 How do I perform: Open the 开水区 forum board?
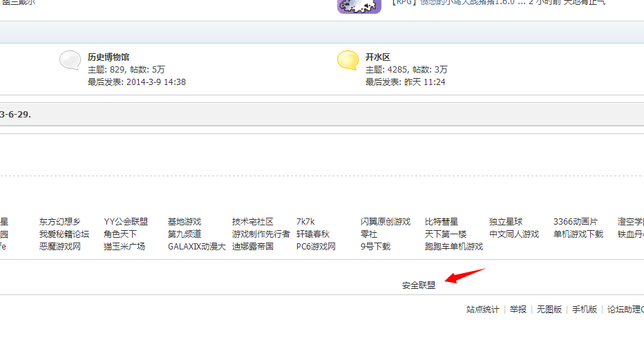tap(378, 57)
